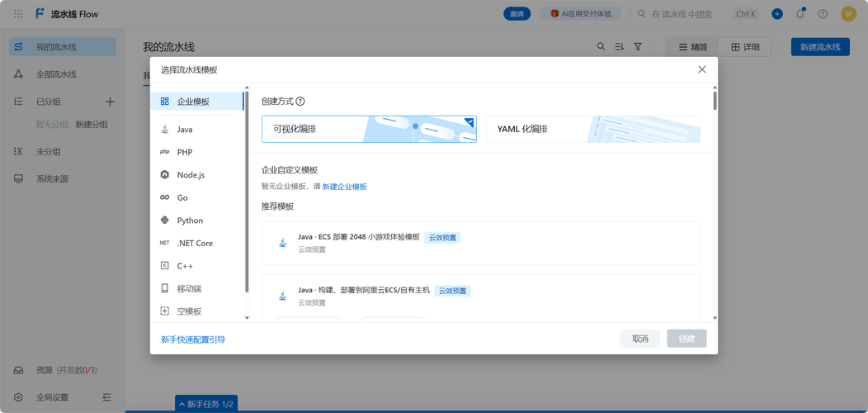Open 未分组 in sidebar
Viewport: 868px width, 413px height.
click(x=63, y=152)
